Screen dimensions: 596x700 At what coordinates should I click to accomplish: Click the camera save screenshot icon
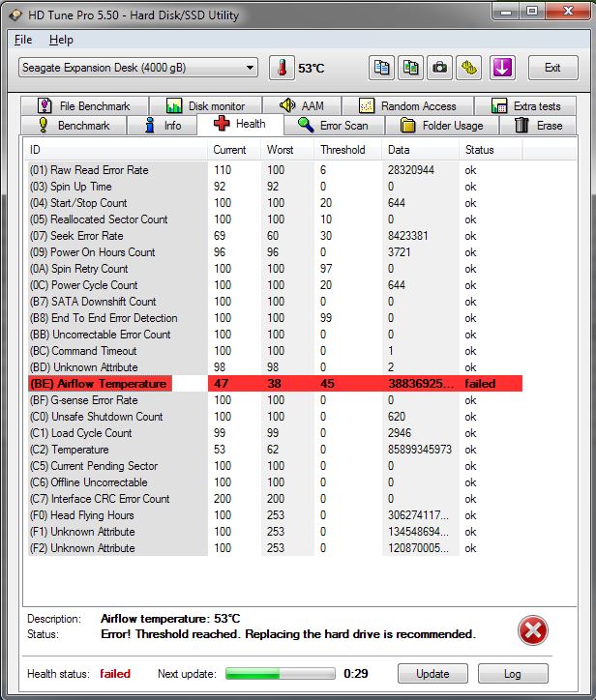[x=440, y=68]
